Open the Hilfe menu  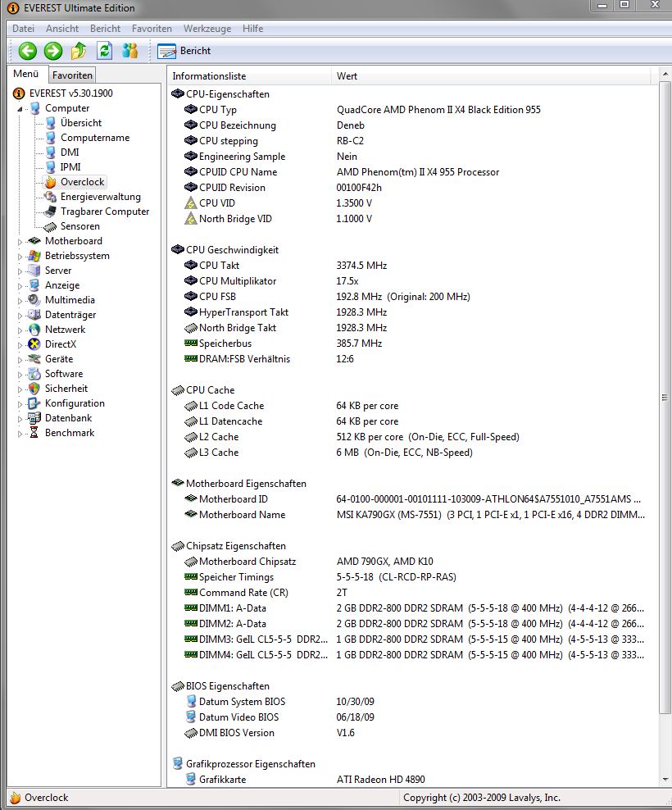[252, 29]
